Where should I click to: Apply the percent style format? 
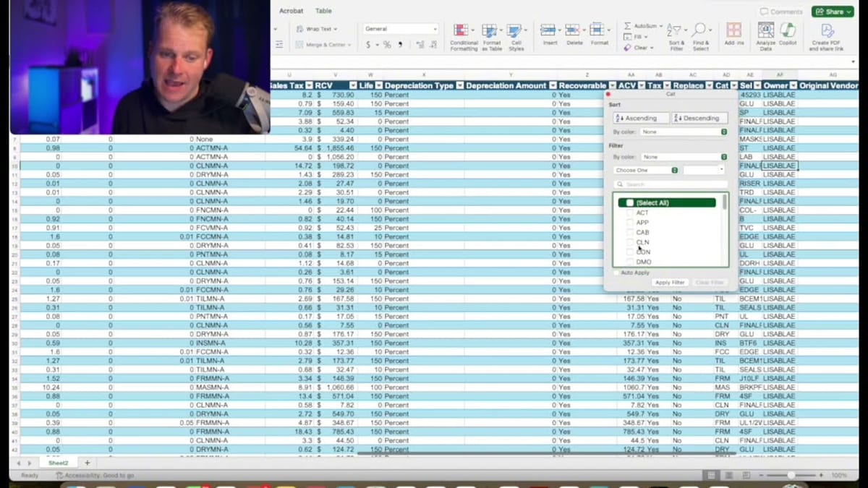pos(387,45)
